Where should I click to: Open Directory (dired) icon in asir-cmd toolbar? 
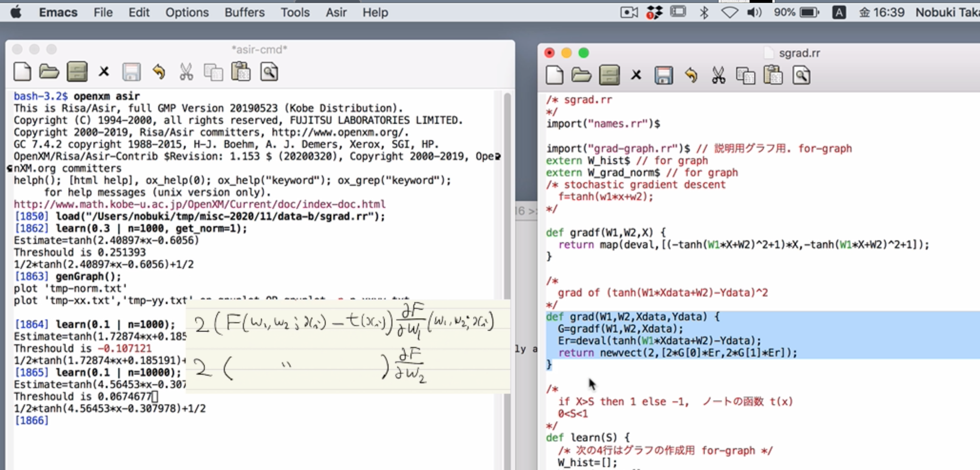pyautogui.click(x=77, y=72)
